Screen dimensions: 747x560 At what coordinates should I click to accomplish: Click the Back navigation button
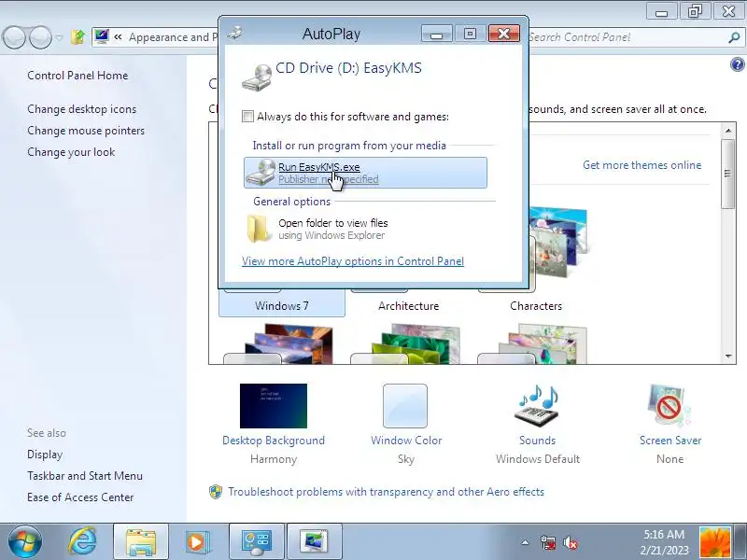[x=14, y=37]
